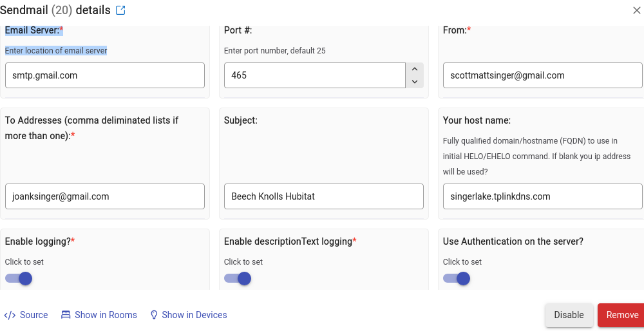Select the To Addresses input field

[x=105, y=196]
